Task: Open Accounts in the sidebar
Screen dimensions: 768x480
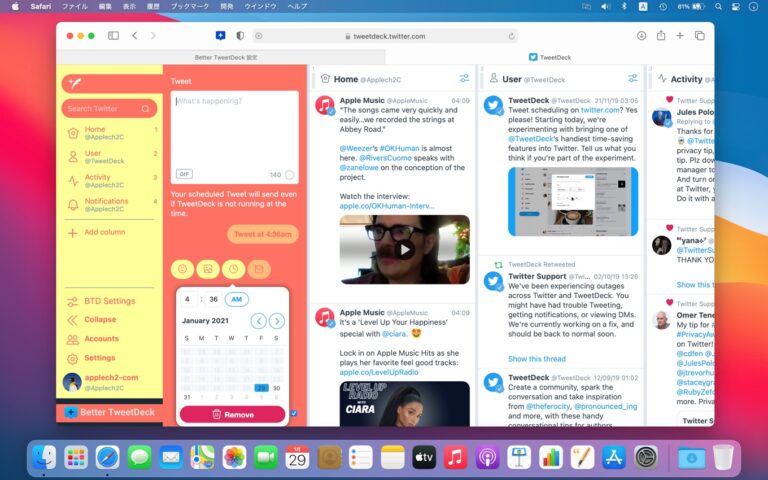Action: click(x=93, y=339)
